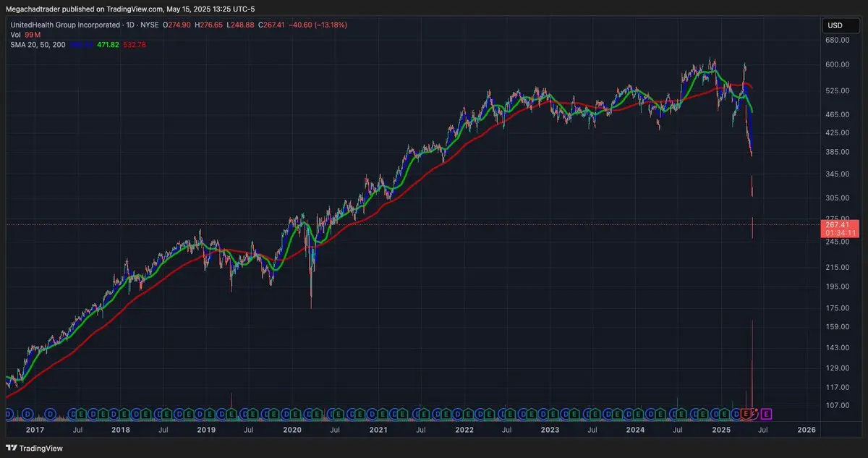Click the open price value 274.90
868x458 pixels.
(179, 25)
